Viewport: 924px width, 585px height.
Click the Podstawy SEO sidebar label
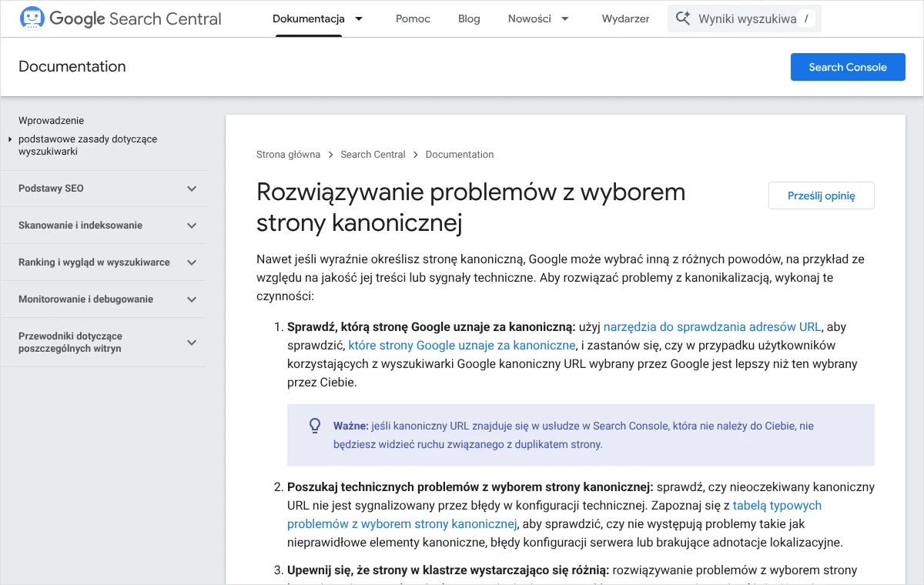click(51, 189)
